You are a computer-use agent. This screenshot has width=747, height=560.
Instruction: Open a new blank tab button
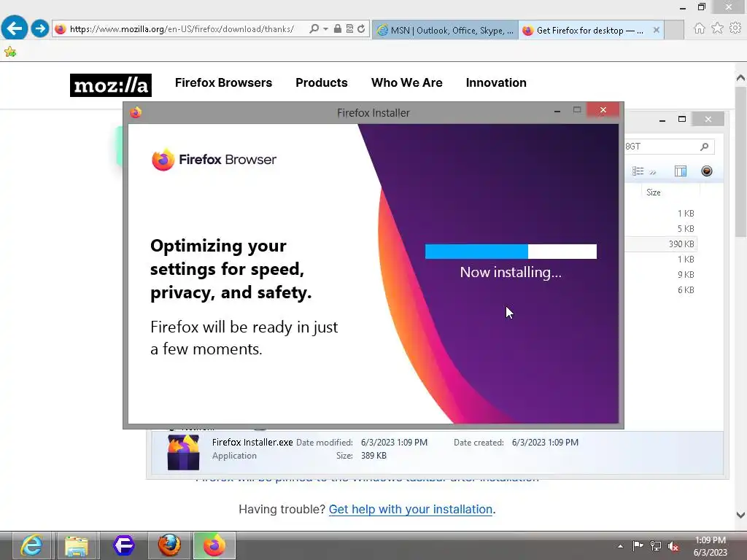point(674,30)
